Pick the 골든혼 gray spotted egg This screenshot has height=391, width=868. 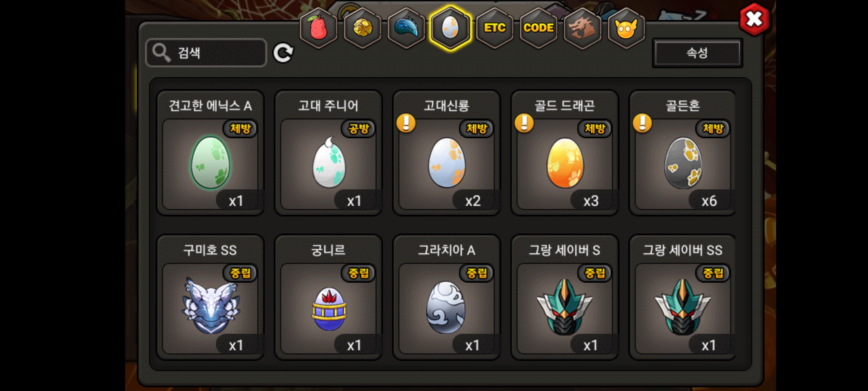(682, 153)
